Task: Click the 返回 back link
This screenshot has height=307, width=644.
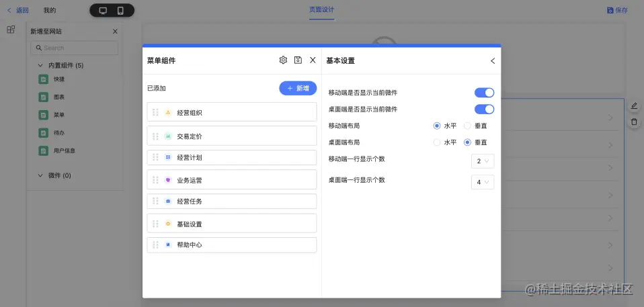Action: pyautogui.click(x=17, y=10)
